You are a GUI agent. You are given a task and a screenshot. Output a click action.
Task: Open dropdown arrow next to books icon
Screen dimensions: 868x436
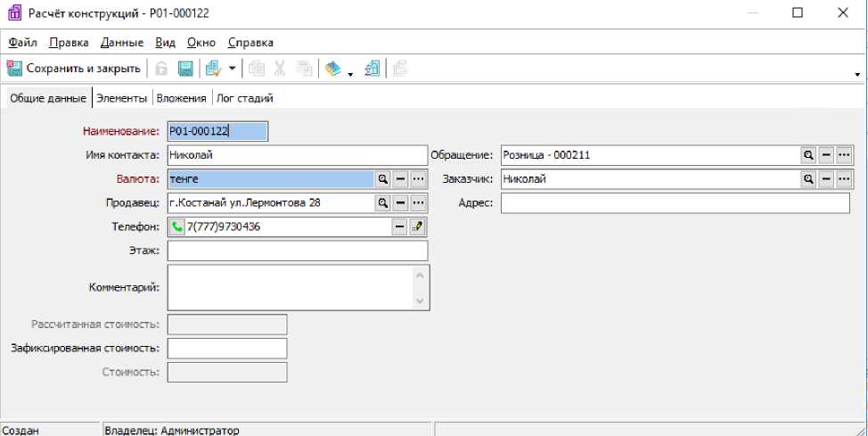tap(350, 73)
